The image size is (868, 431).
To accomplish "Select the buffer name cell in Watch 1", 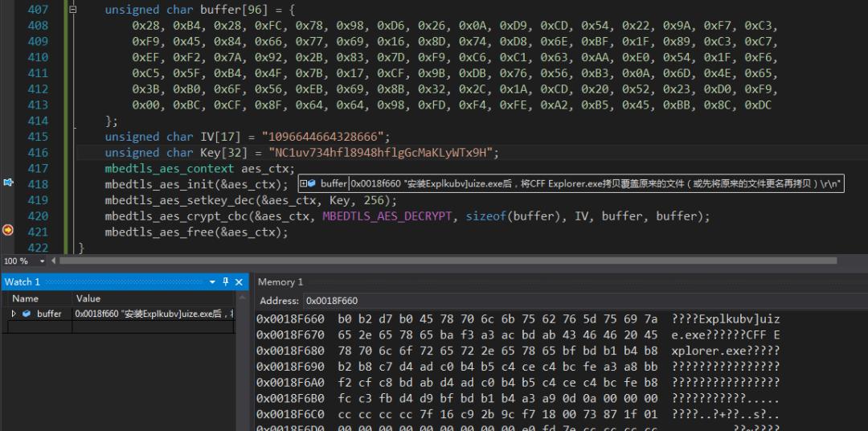I will point(49,314).
